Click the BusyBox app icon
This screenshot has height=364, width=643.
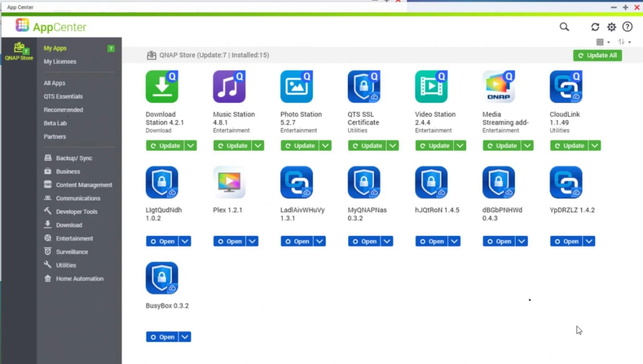pyautogui.click(x=162, y=278)
